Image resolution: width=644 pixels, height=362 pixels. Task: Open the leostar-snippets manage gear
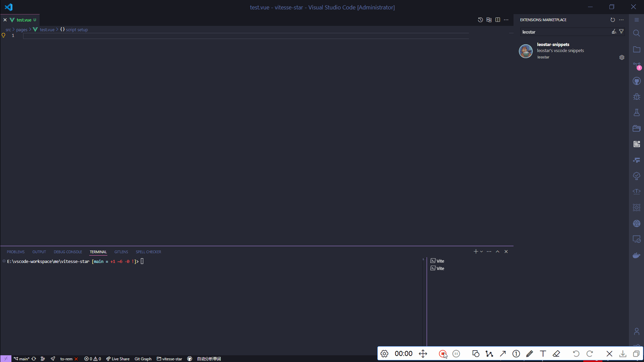click(x=622, y=57)
